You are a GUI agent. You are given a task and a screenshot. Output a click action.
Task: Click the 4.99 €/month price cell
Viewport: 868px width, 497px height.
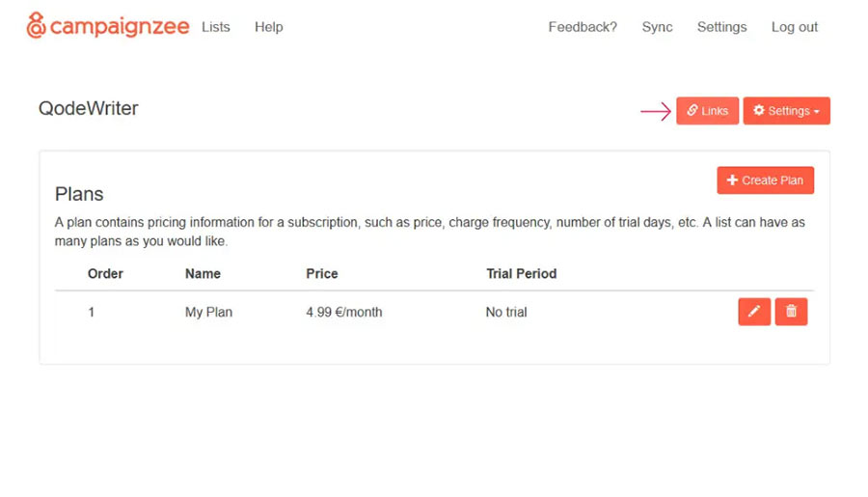(x=344, y=312)
